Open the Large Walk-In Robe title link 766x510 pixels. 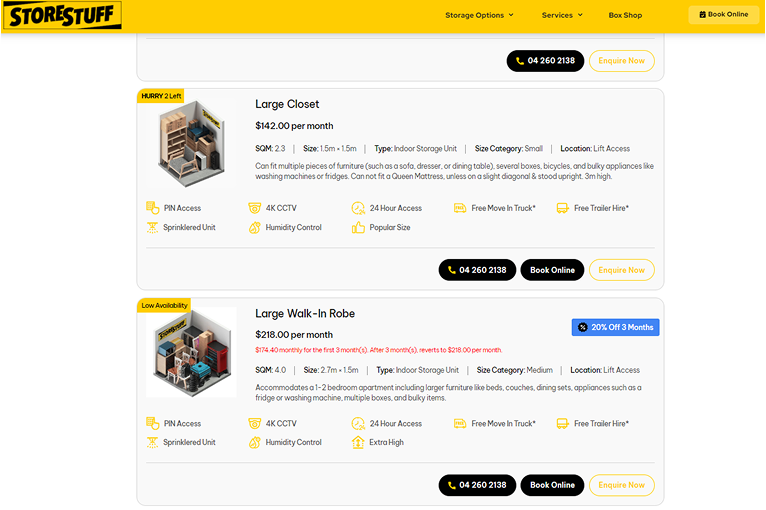pos(305,313)
